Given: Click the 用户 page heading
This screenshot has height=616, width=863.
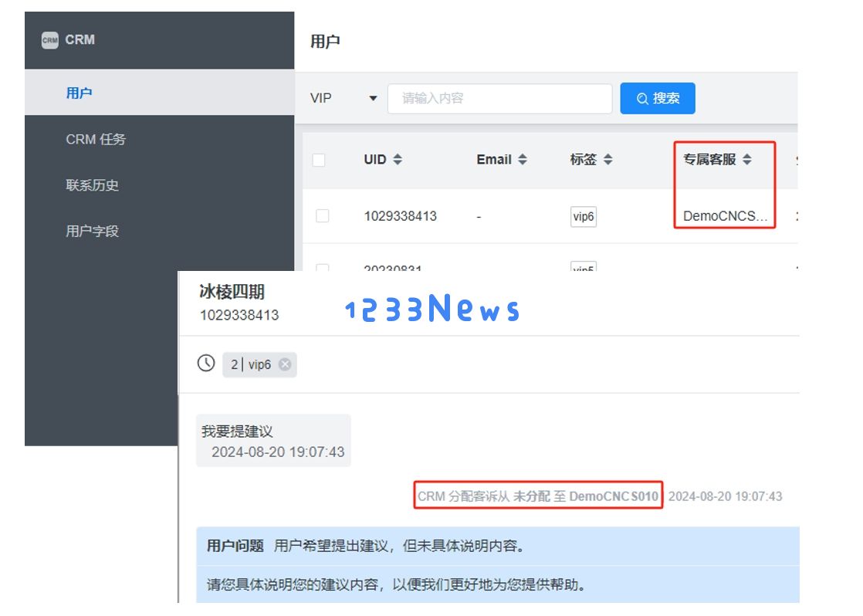Looking at the screenshot, I should 325,41.
